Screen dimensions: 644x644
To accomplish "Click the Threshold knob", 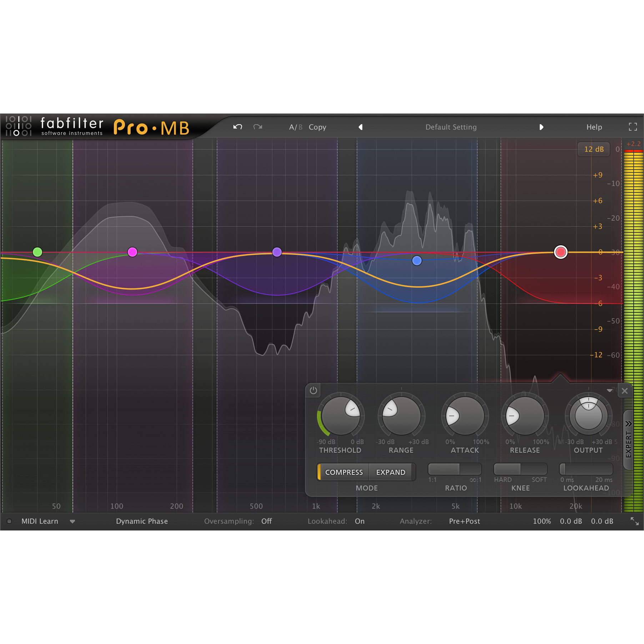I will (x=341, y=416).
